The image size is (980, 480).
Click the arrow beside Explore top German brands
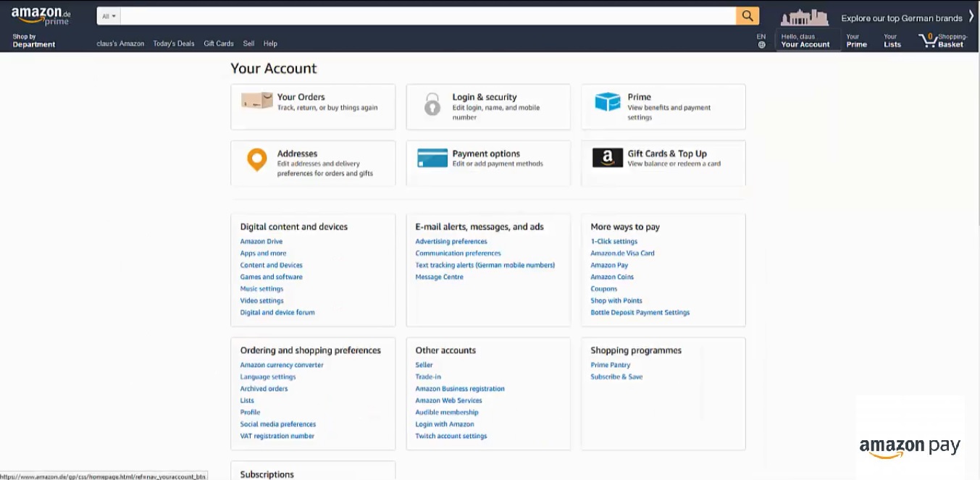tap(971, 16)
